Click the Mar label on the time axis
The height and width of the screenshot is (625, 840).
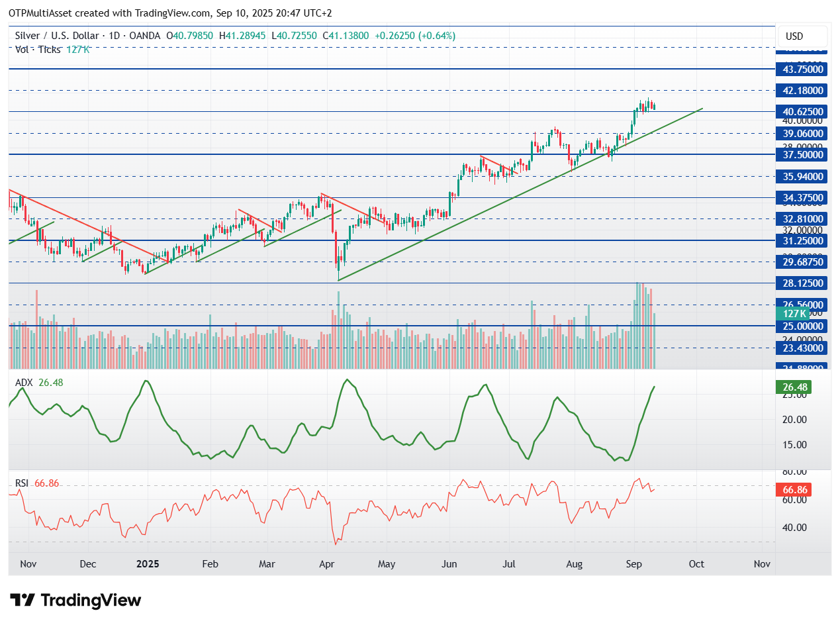(267, 564)
